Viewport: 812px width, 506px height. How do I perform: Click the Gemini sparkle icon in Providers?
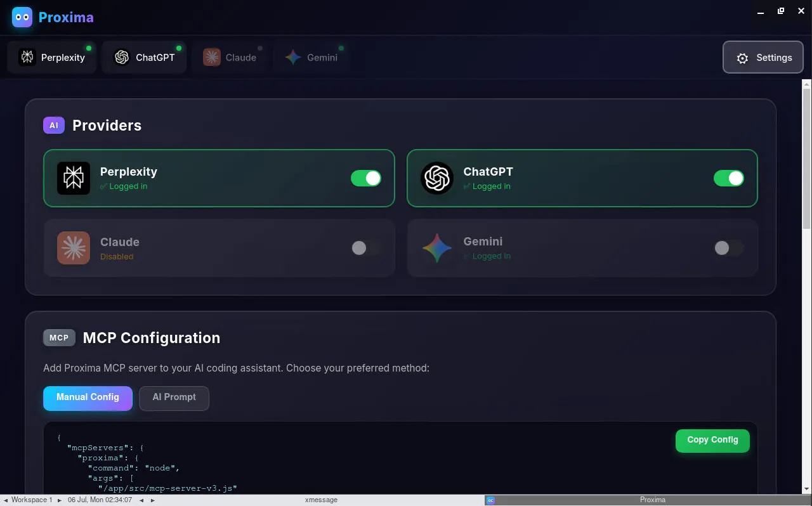(x=437, y=248)
